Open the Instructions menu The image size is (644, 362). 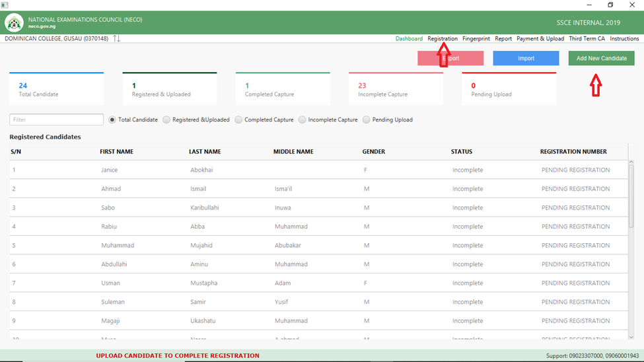624,39
